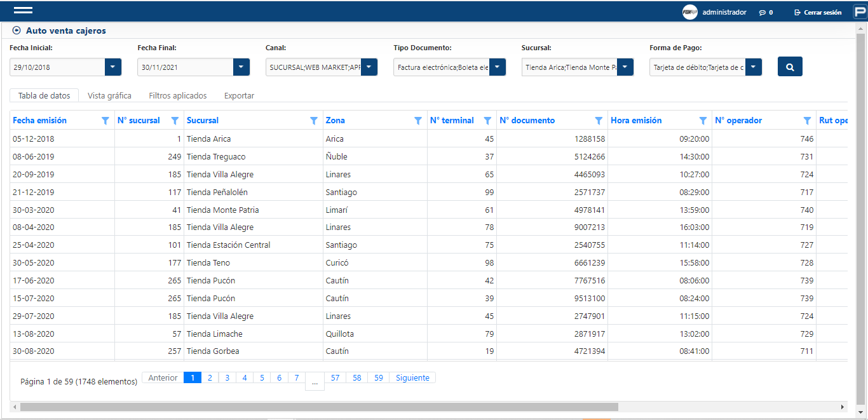Expand the Tipo Documento dropdown

498,67
